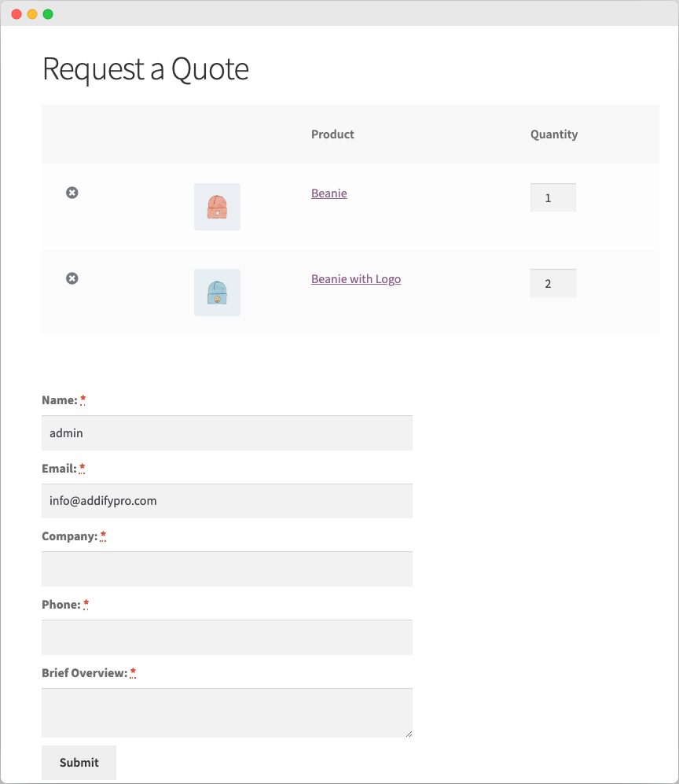Image resolution: width=679 pixels, height=784 pixels.
Task: Open the Beanie product link
Action: point(328,193)
